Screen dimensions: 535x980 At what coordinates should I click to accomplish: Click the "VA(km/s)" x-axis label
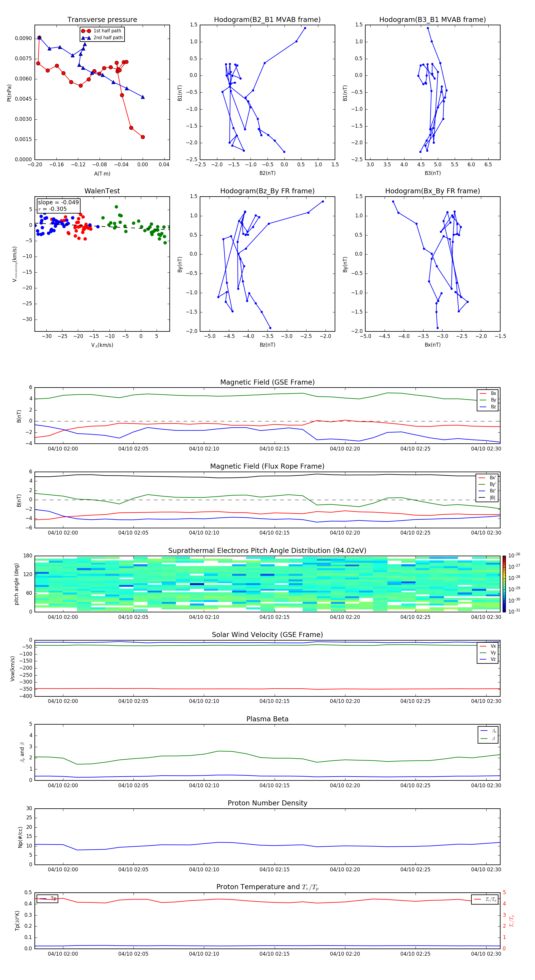102,345
